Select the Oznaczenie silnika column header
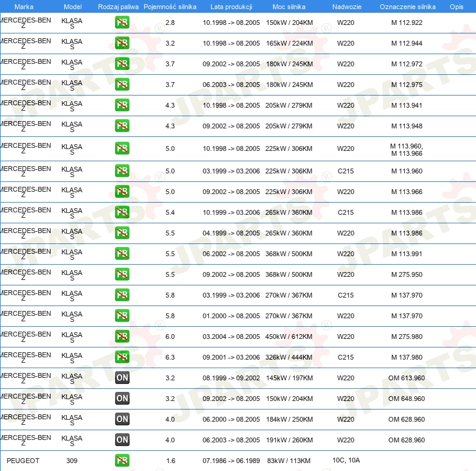The height and width of the screenshot is (471, 476). [407, 7]
